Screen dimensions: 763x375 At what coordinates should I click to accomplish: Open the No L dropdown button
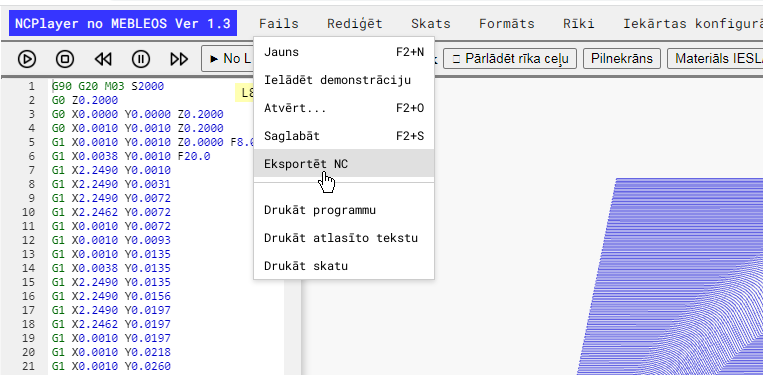click(x=228, y=59)
